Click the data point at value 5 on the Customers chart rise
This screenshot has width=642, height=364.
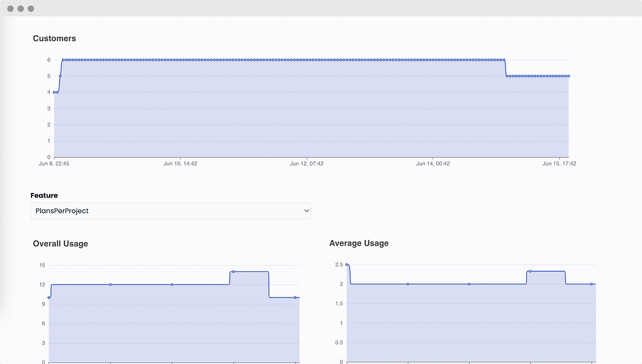60,76
